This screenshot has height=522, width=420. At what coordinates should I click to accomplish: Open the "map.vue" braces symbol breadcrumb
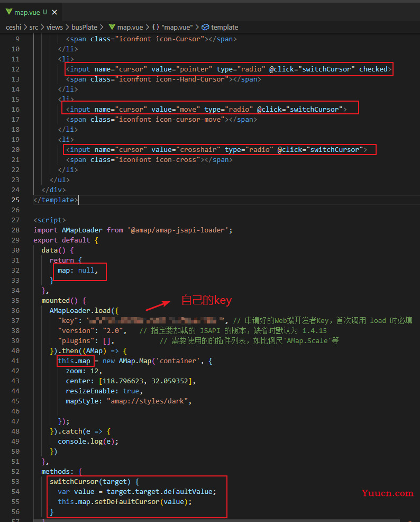click(172, 28)
